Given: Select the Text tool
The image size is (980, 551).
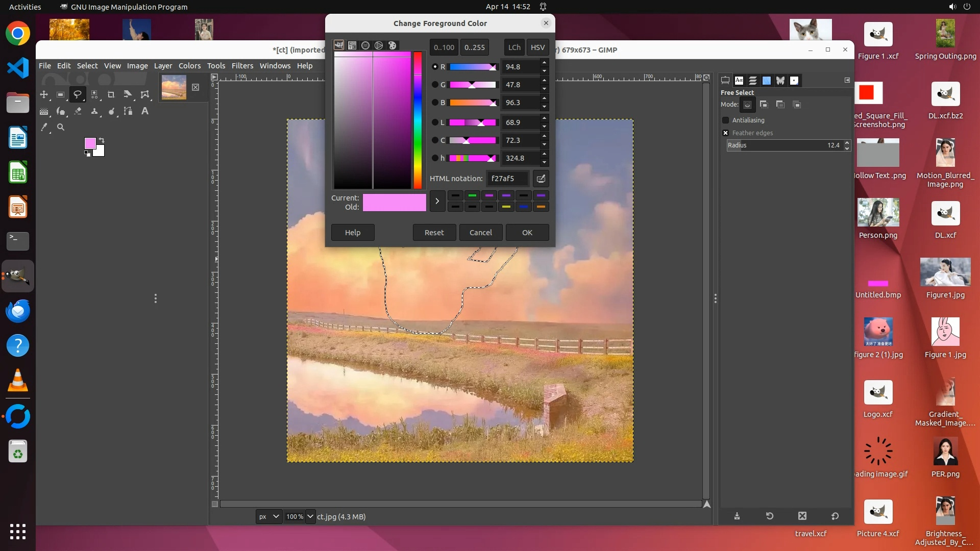Looking at the screenshot, I should click(145, 111).
